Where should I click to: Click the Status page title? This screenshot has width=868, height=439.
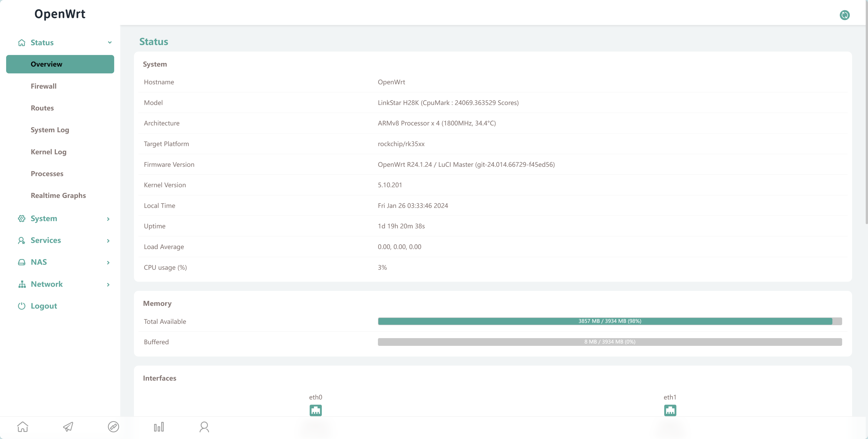pyautogui.click(x=154, y=42)
